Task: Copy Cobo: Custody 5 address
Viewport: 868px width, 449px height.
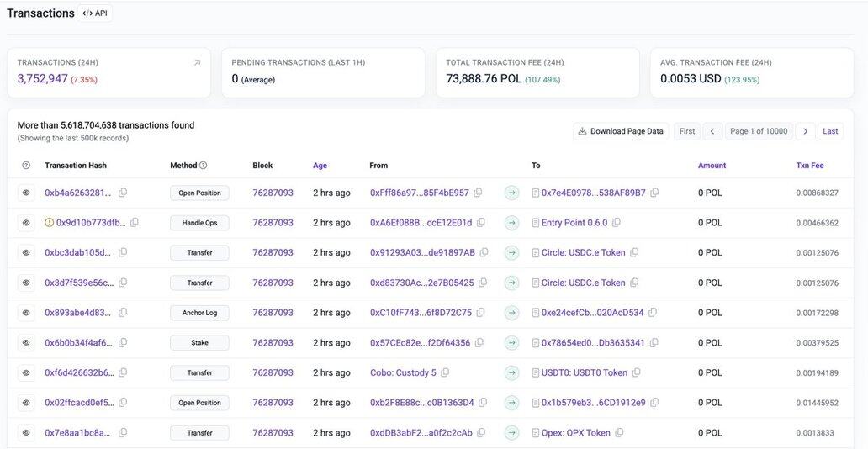Action: pos(445,372)
